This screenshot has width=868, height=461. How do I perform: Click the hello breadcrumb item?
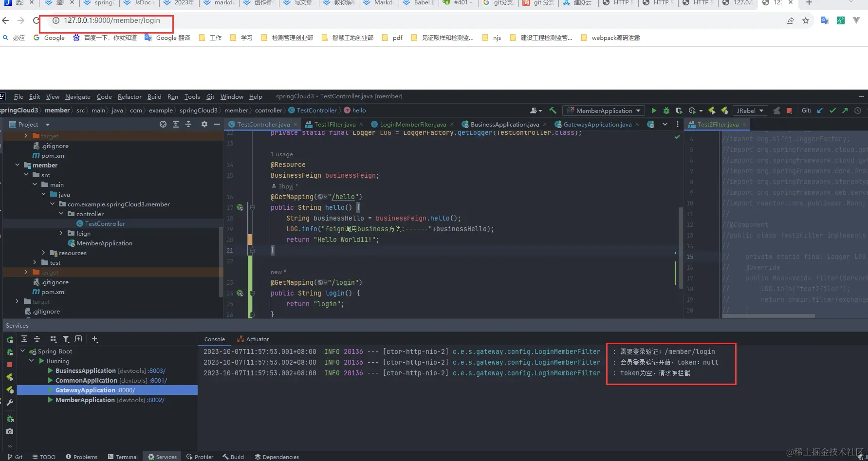(355, 111)
